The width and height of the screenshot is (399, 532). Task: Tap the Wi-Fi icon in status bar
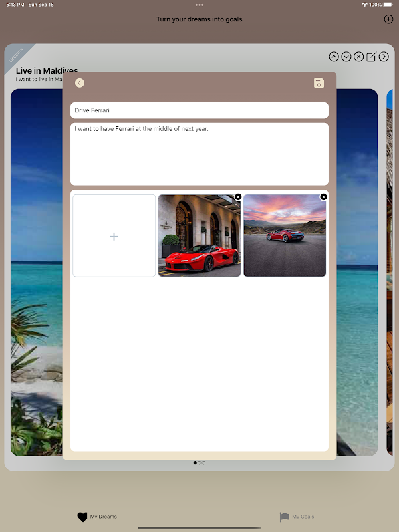point(364,5)
